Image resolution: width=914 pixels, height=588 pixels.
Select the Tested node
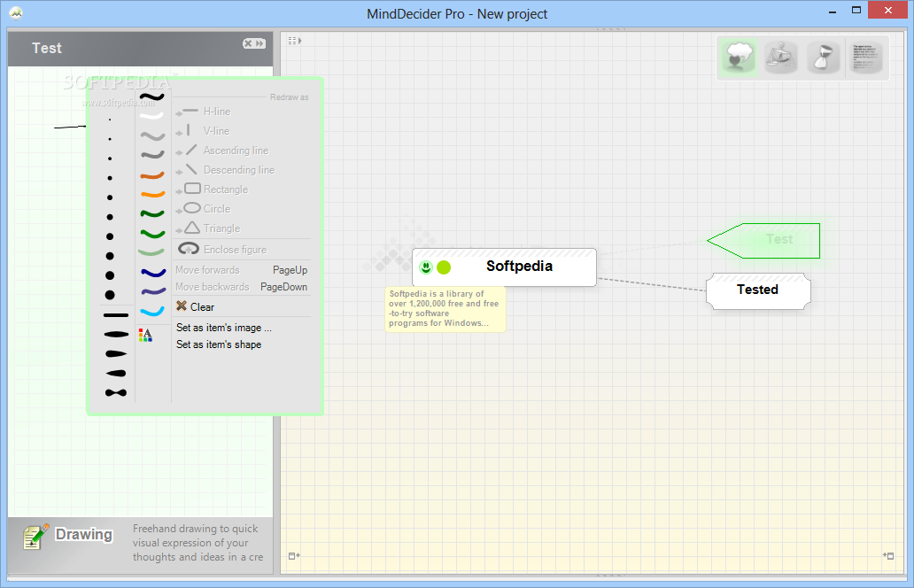click(758, 290)
